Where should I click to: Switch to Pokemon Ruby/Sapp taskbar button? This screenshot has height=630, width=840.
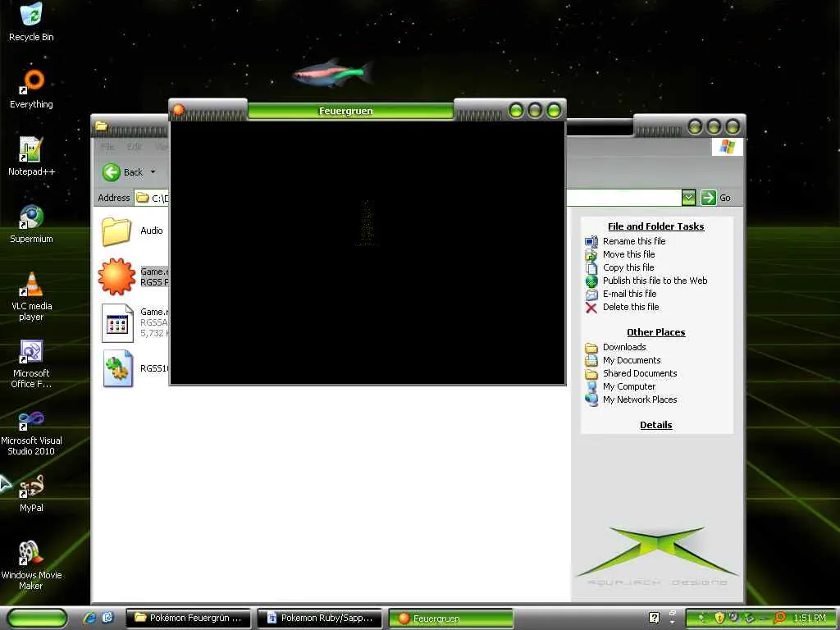[319, 618]
